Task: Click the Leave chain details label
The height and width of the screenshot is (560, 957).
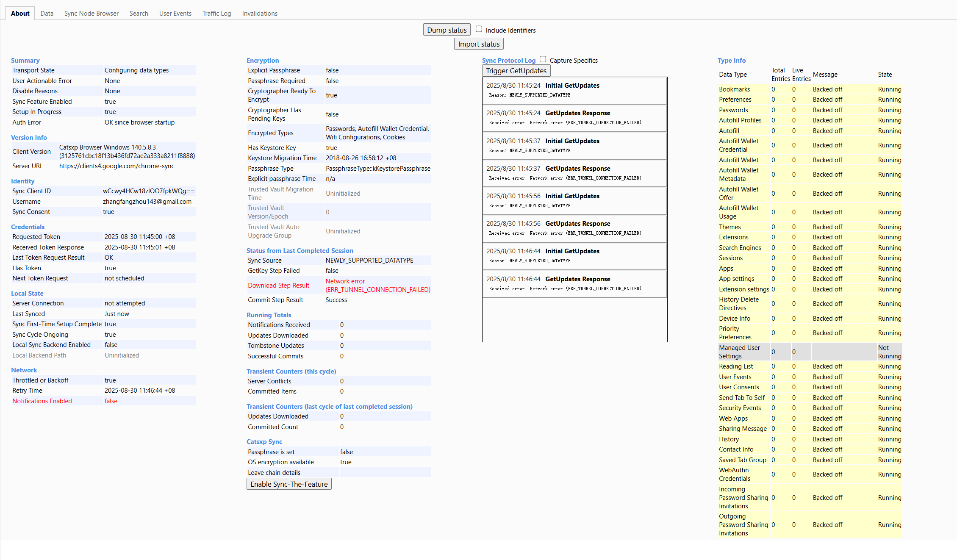Action: 274,473
